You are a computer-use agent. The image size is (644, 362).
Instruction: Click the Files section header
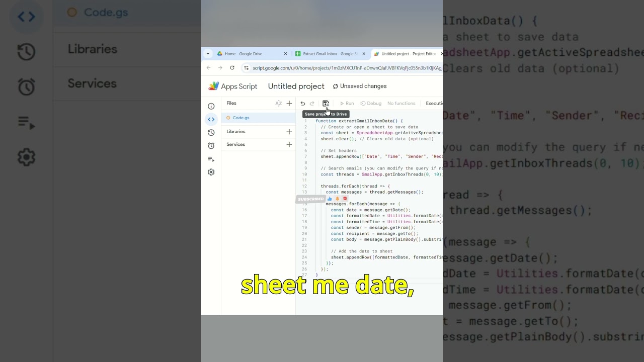tap(231, 103)
